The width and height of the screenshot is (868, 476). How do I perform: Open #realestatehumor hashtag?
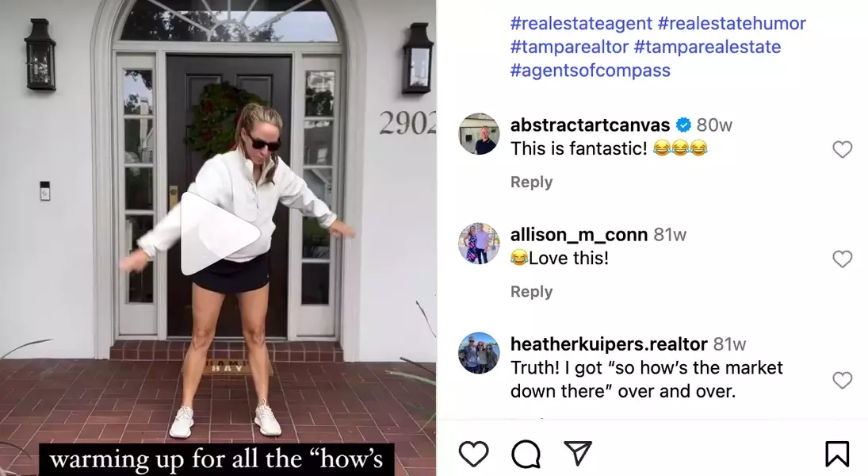coord(732,23)
